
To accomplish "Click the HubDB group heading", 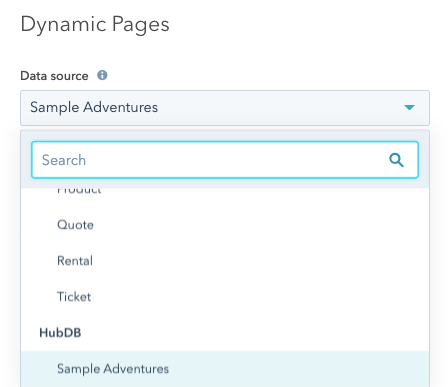I will click(60, 333).
